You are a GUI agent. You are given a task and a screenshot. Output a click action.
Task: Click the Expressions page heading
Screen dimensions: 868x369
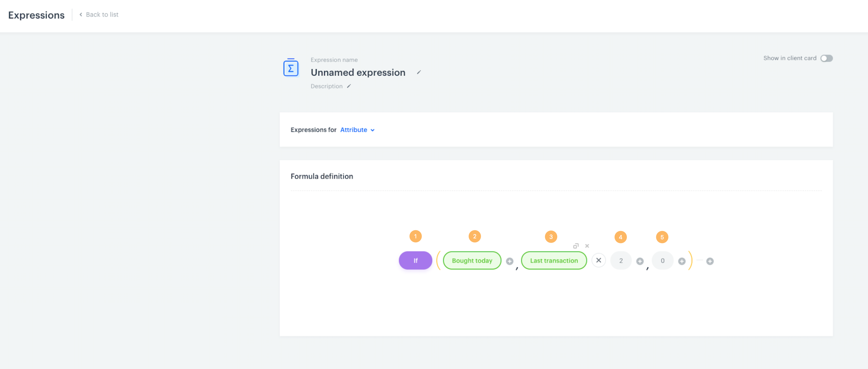coord(36,15)
